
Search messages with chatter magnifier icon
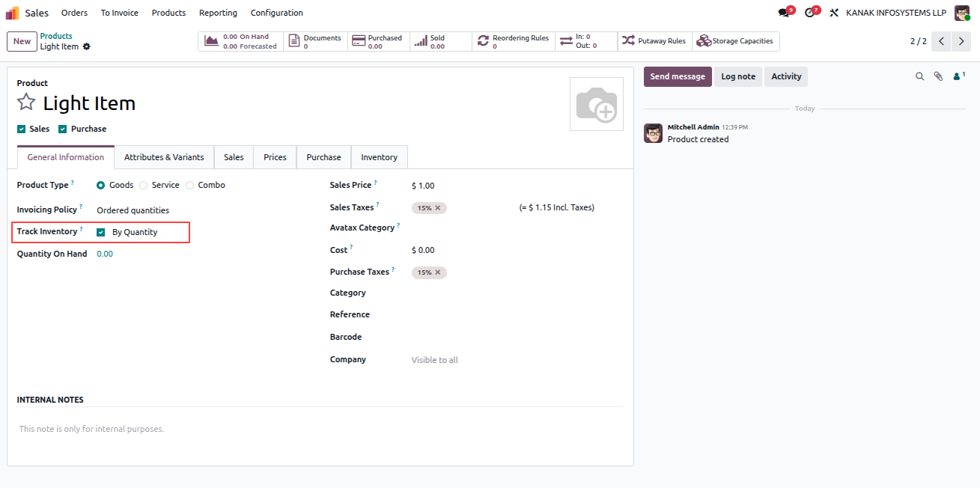point(920,76)
